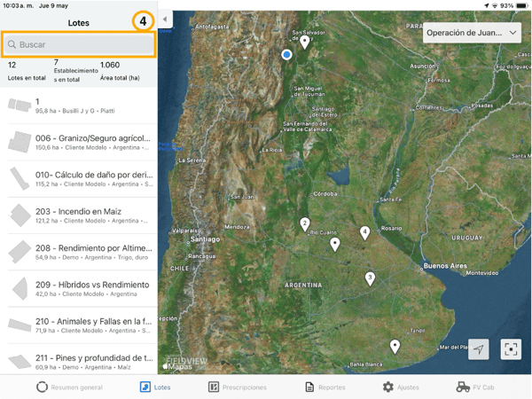Open the Operación de Juan dropdown
The width and height of the screenshot is (532, 399).
472,33
